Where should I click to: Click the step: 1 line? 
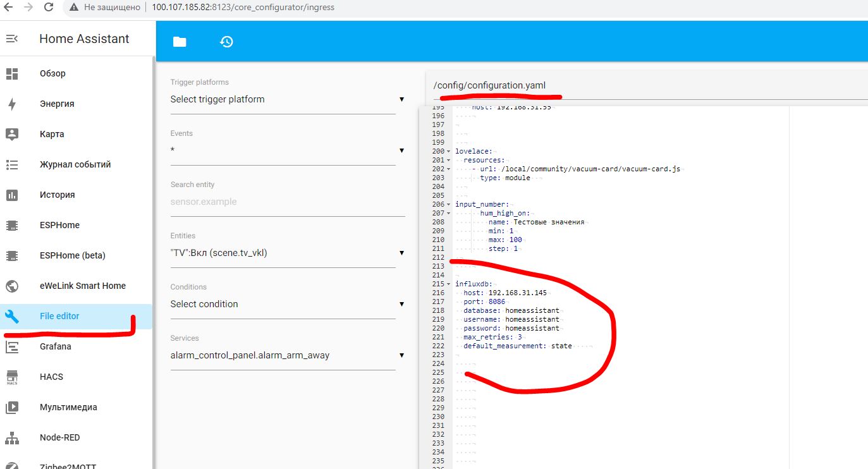pyautogui.click(x=503, y=249)
